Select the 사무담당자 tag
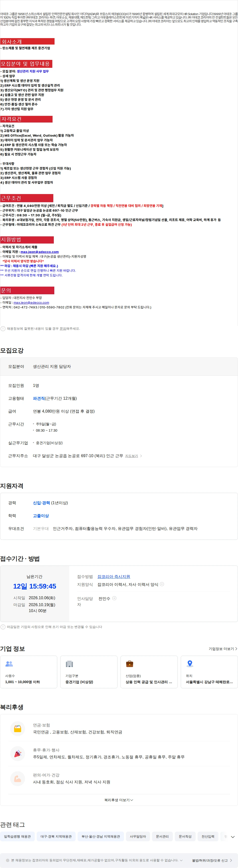 pyautogui.click(x=138, y=836)
